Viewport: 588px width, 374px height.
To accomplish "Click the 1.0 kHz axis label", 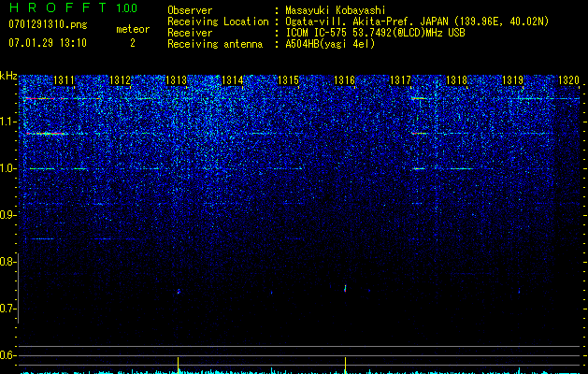I will tap(7, 168).
